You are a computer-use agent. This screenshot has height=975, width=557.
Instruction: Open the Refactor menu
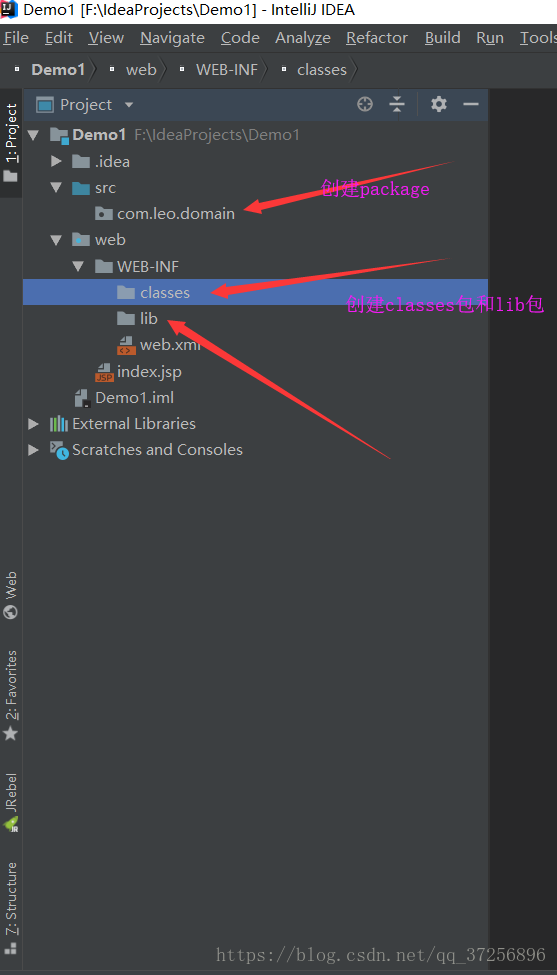[377, 38]
